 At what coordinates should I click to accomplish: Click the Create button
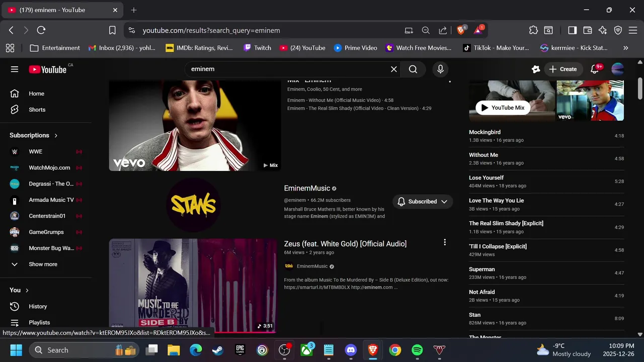pos(563,69)
